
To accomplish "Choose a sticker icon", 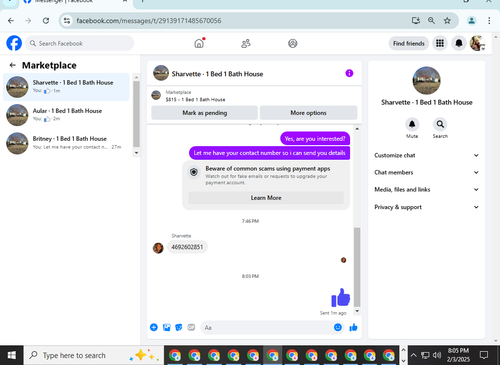I will coord(179,327).
